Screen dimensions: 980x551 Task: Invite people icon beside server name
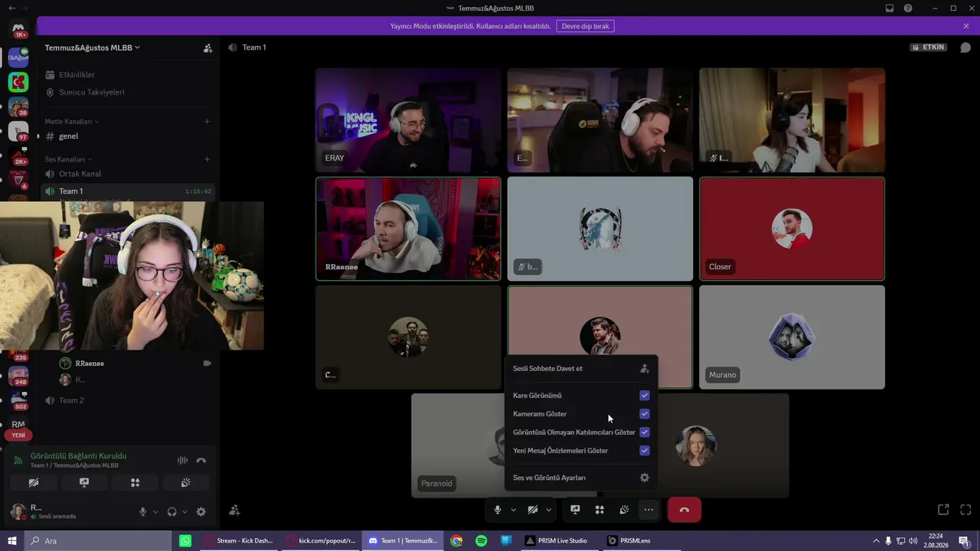tap(207, 47)
